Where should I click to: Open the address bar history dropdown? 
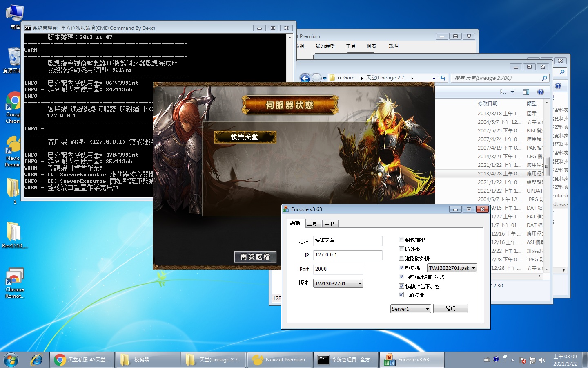434,78
